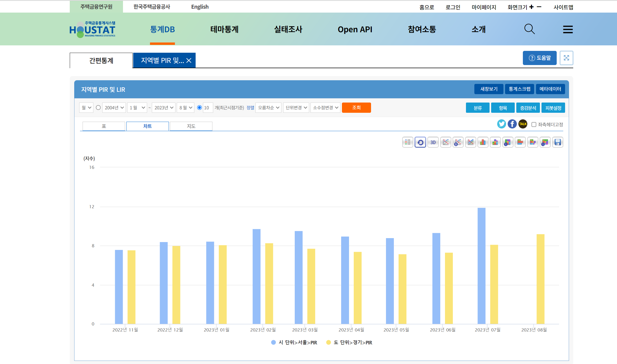This screenshot has width=617, height=364.
Task: Share via the Twitter icon
Action: 501,124
